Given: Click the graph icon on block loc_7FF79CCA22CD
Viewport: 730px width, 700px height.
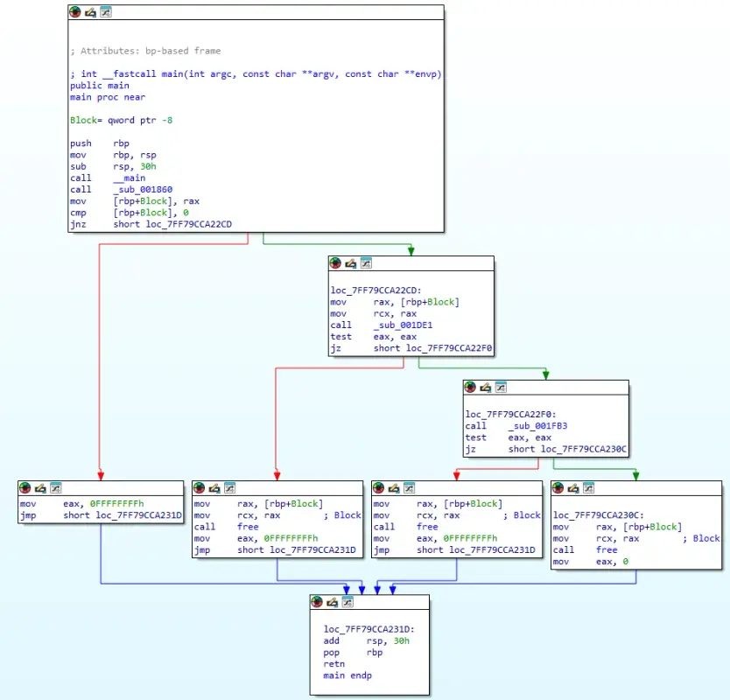Looking at the screenshot, I should coord(366,263).
